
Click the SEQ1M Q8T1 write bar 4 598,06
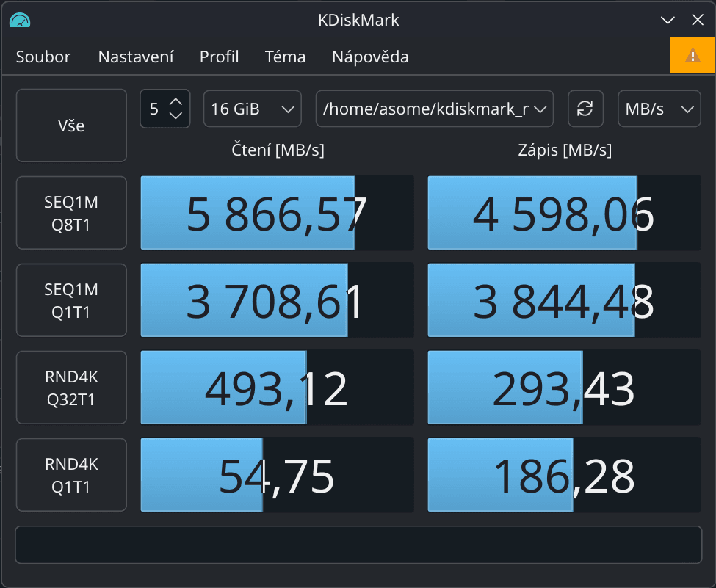pyautogui.click(x=564, y=213)
